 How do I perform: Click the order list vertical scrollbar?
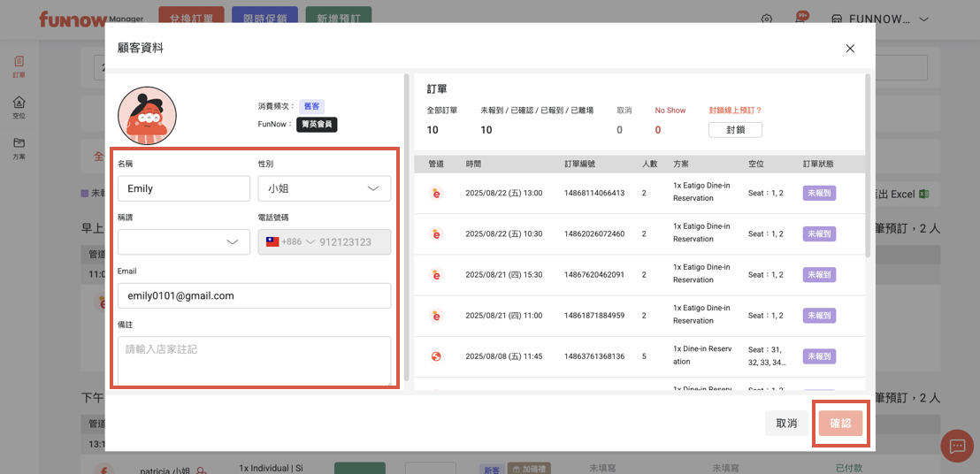coord(868,168)
